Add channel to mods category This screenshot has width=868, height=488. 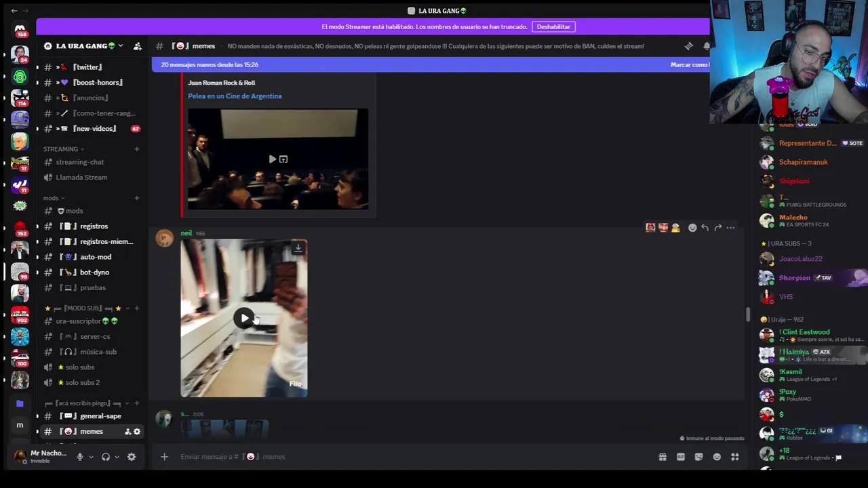click(x=137, y=198)
